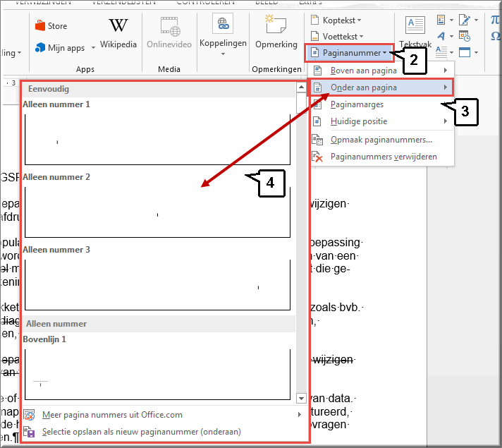
Task: Click the Onder aan pagina icon
Action: [317, 87]
